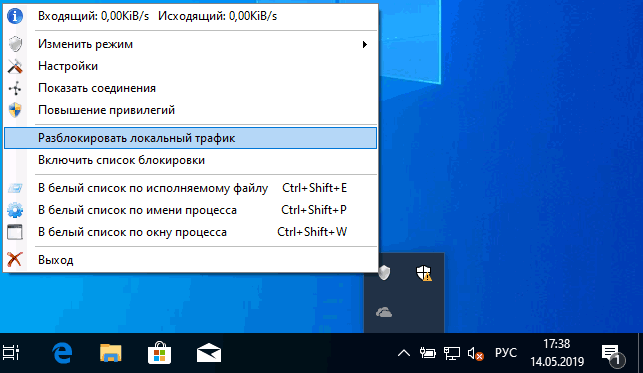Click the OneDrive cloud icon in tray
643x373 pixels.
(384, 313)
